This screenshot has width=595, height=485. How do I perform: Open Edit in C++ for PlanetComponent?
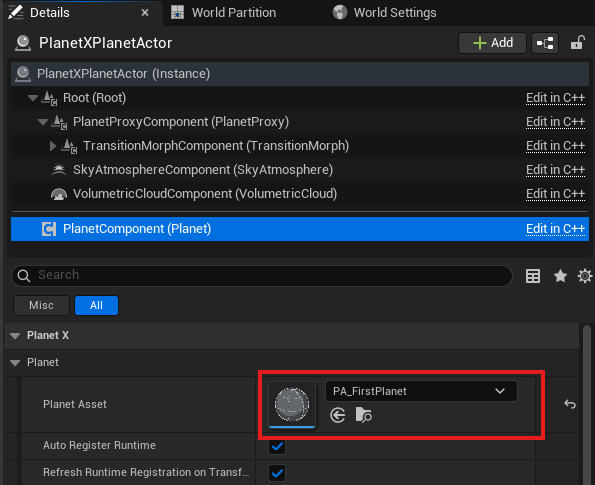point(555,229)
